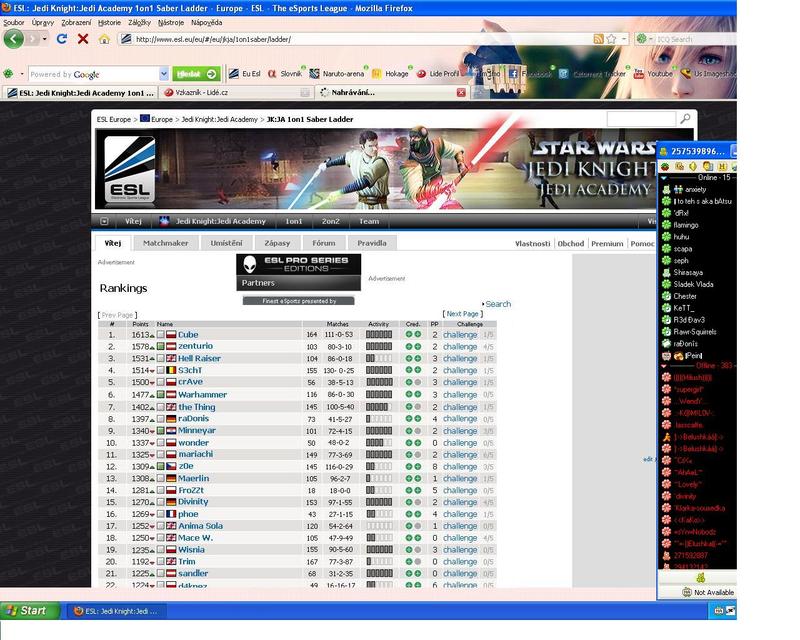Bookmark page with the star icon
Image resolution: width=800 pixels, height=640 pixels.
point(611,39)
